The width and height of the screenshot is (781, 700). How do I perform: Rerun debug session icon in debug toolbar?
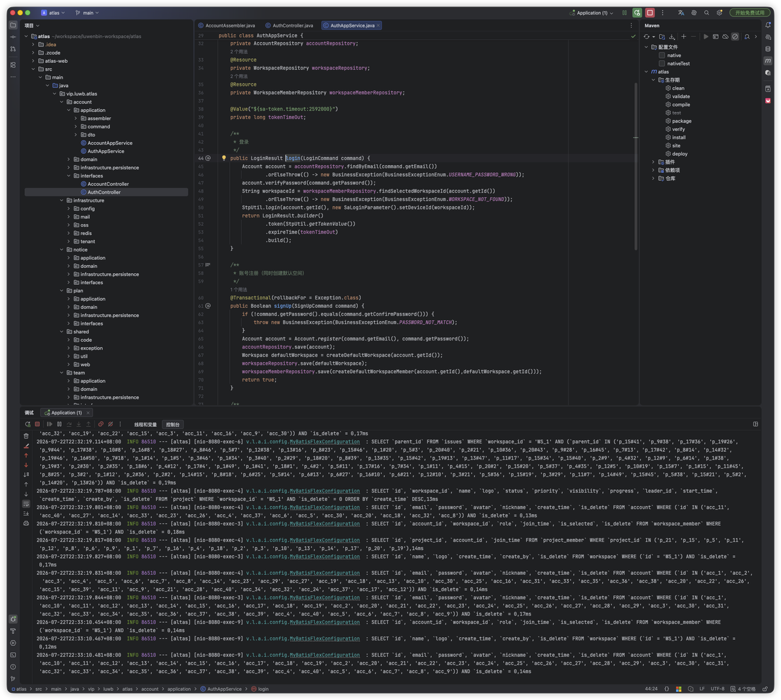pos(28,424)
